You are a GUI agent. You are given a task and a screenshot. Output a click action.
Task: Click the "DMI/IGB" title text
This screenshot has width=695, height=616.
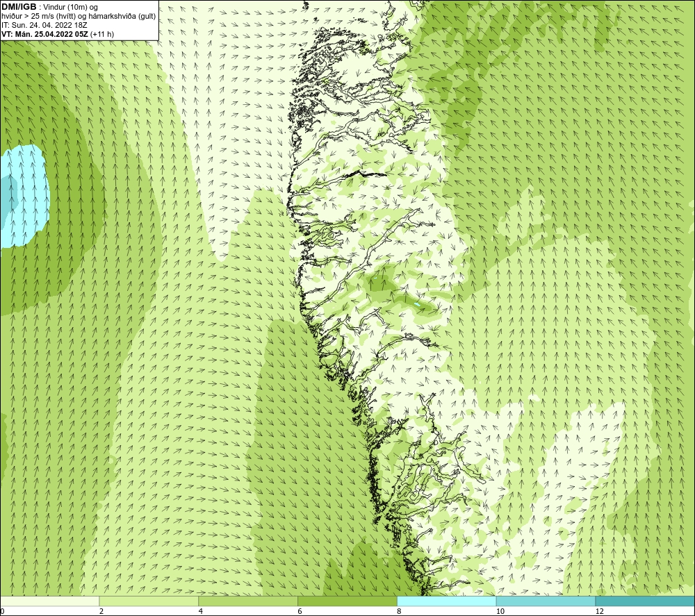[19, 7]
